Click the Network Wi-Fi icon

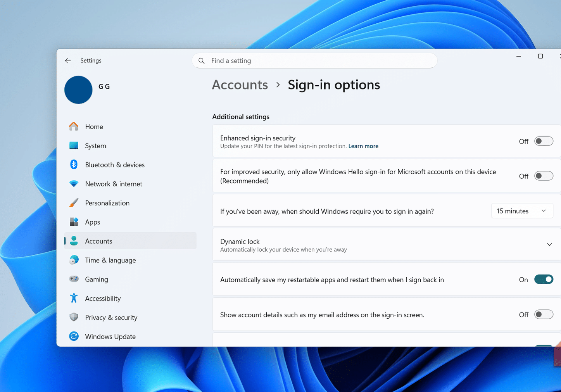tap(74, 184)
